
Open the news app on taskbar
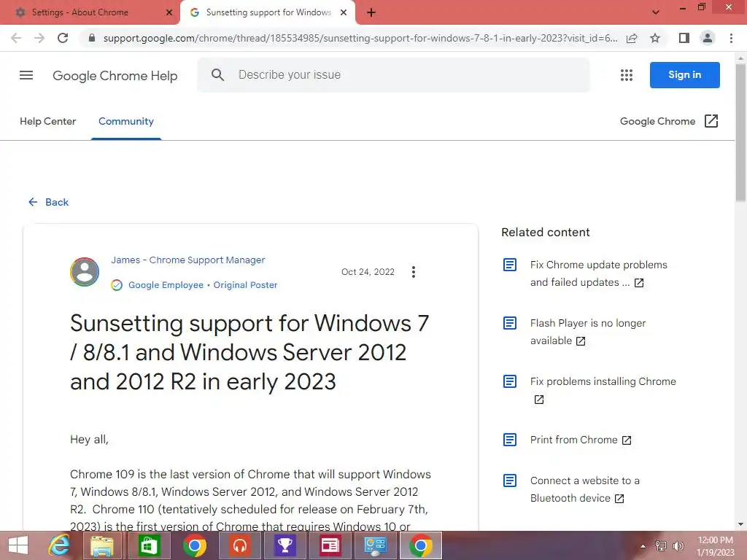(x=330, y=545)
